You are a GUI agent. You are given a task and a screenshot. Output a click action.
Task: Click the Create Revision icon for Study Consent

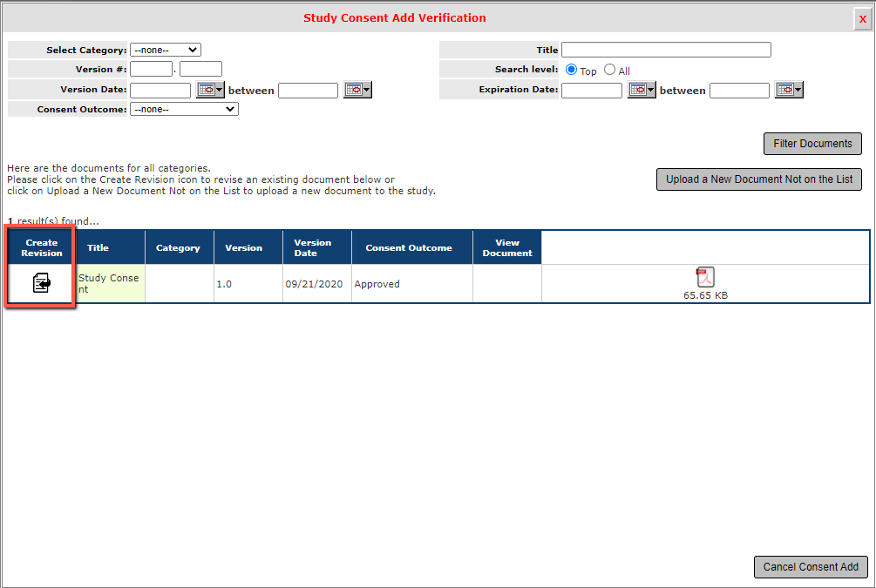[x=41, y=283]
